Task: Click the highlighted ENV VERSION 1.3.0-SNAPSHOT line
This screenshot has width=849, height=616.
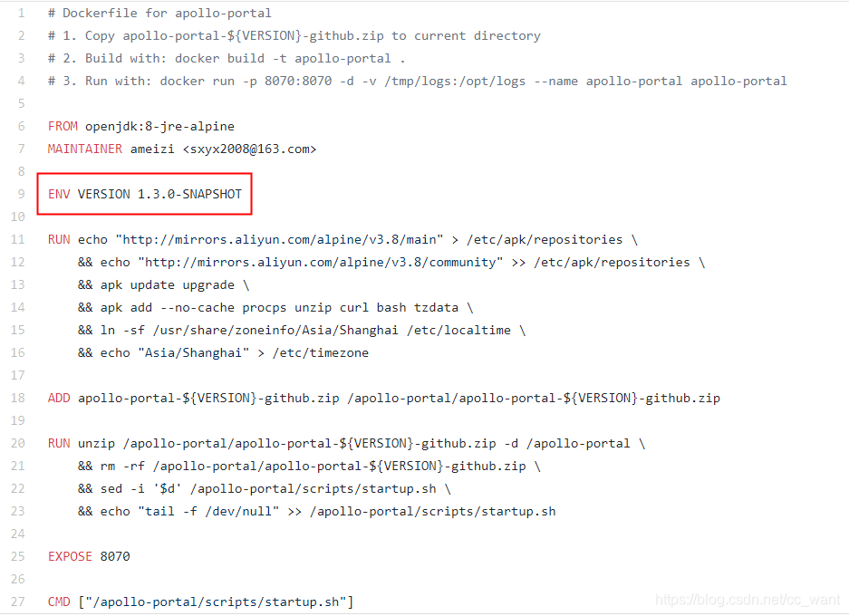Action: coord(145,194)
